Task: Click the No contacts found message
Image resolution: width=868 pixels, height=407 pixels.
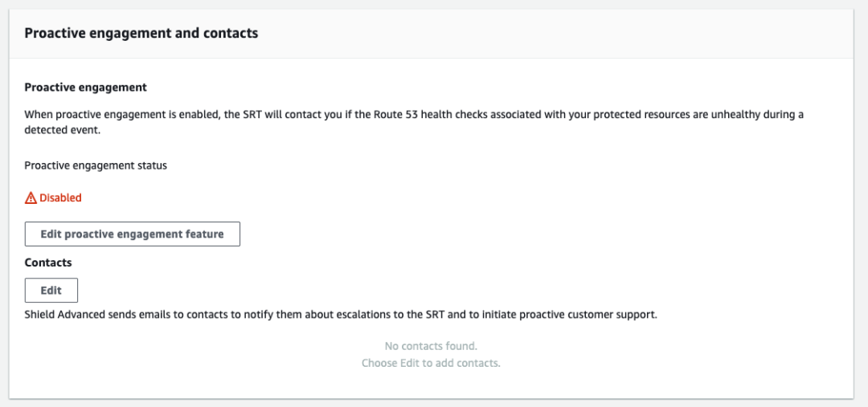Action: click(431, 346)
